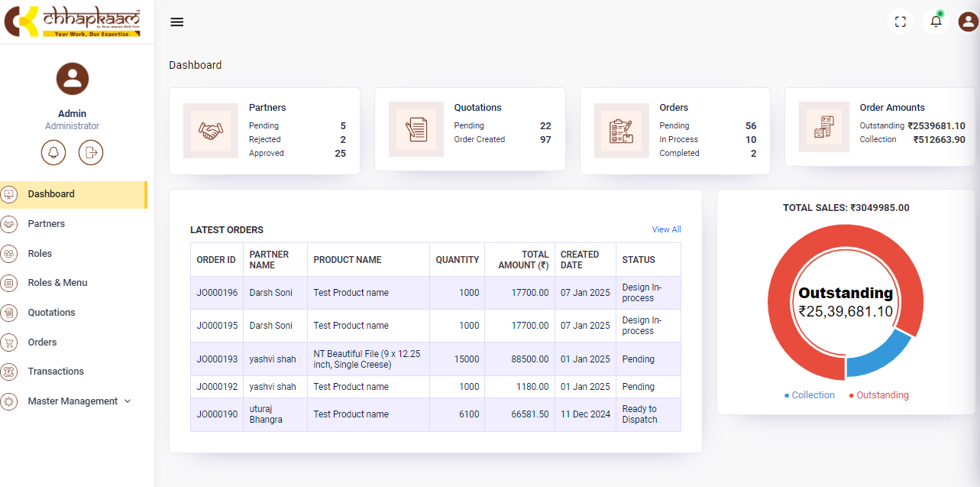980x487 pixels.
Task: Toggle Collection legend in sales chart
Action: 810,395
